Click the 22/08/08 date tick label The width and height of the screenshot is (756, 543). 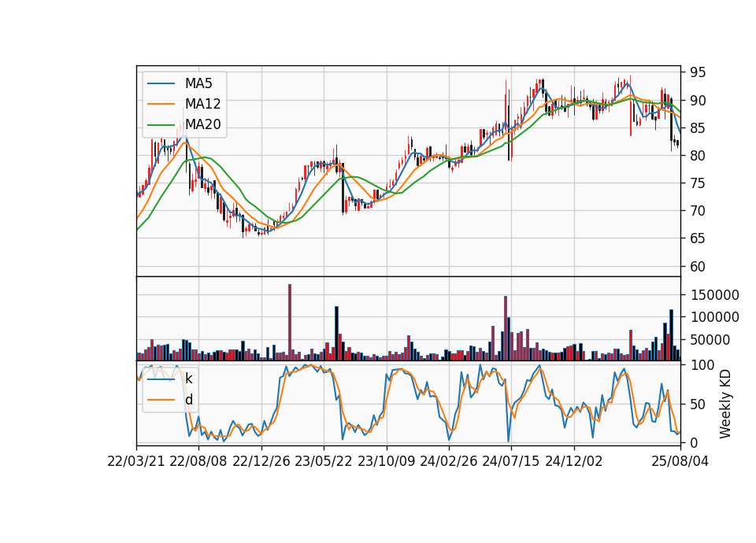[198, 461]
